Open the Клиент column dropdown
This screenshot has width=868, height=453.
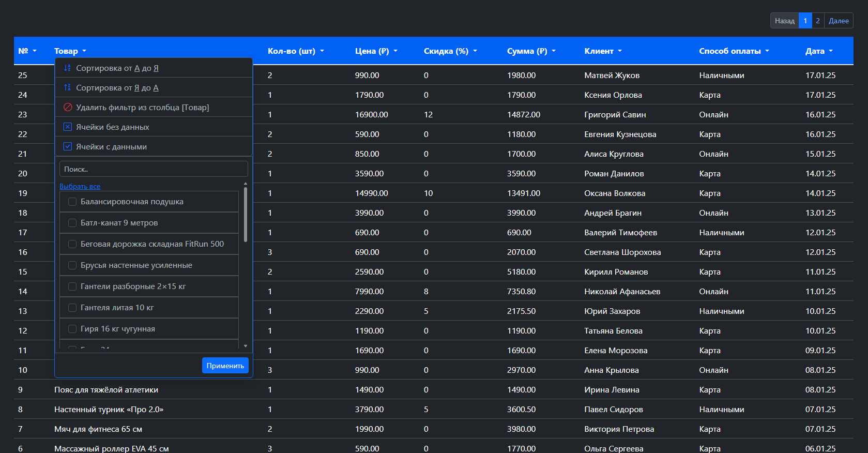pos(620,51)
